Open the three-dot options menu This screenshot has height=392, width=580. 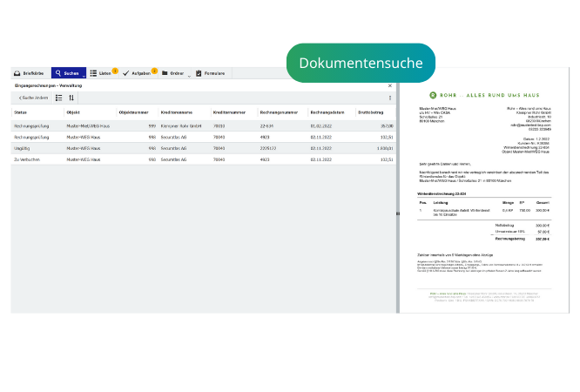point(390,98)
